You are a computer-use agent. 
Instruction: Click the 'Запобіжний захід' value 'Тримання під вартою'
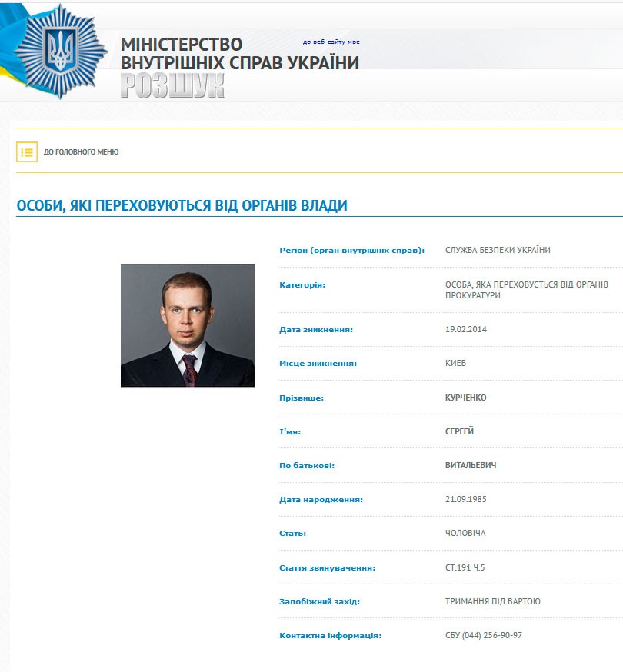point(492,601)
